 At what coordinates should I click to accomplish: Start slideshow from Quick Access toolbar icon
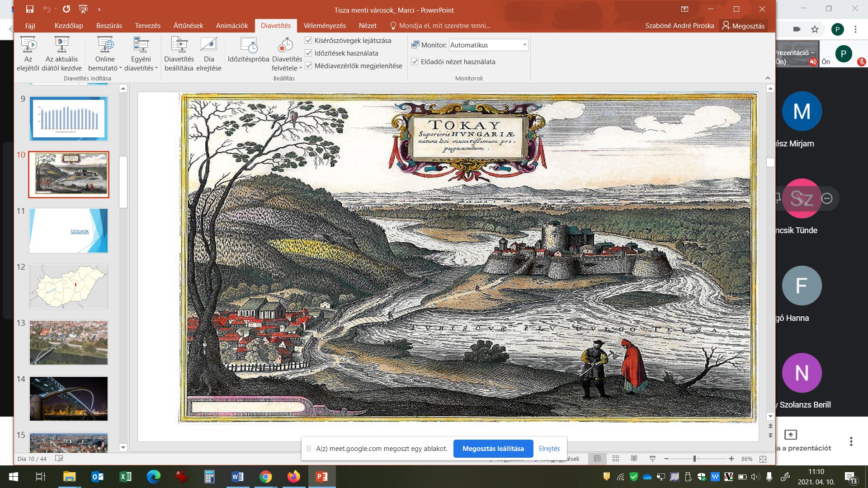pyautogui.click(x=83, y=9)
